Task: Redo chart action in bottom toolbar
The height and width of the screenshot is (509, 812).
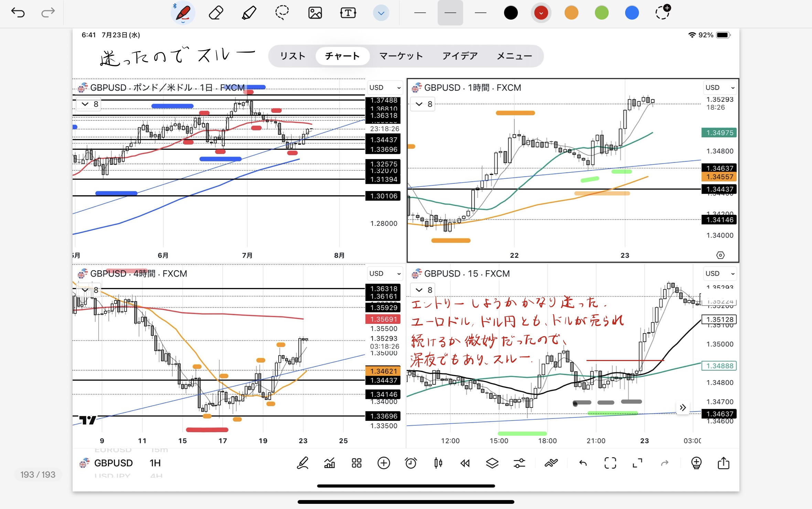Action: (x=665, y=463)
